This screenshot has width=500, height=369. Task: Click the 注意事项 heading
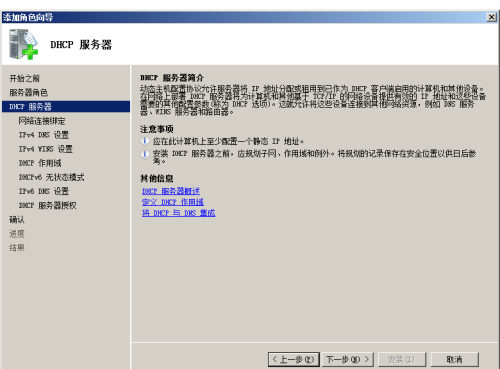click(x=157, y=129)
